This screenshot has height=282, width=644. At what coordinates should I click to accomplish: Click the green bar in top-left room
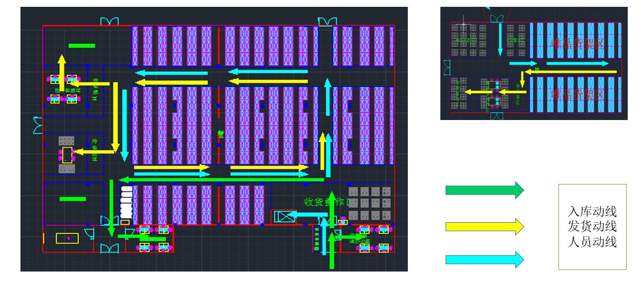click(x=82, y=46)
